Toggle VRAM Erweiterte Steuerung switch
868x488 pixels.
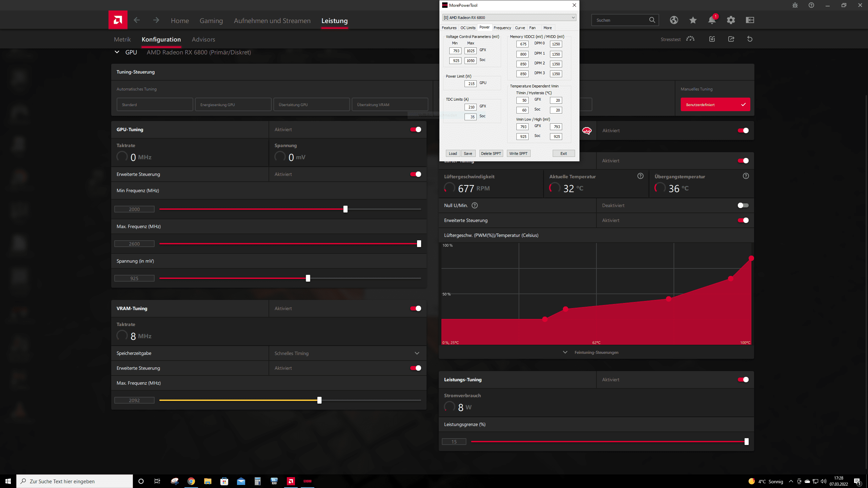416,368
